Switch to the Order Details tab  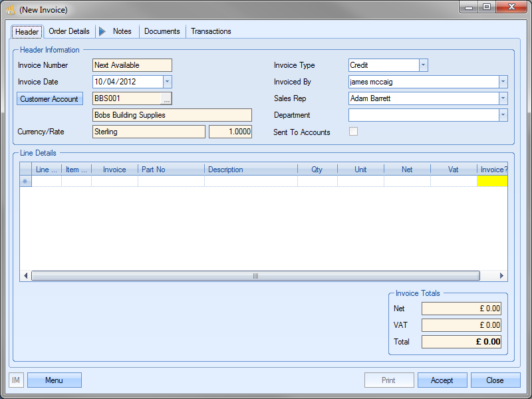[69, 31]
